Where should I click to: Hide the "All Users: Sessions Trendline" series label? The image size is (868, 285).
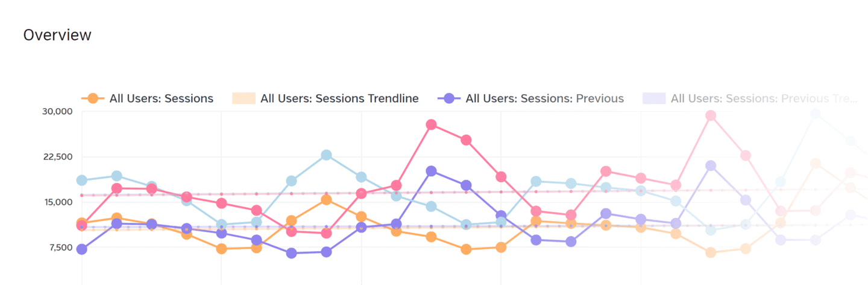pos(339,98)
